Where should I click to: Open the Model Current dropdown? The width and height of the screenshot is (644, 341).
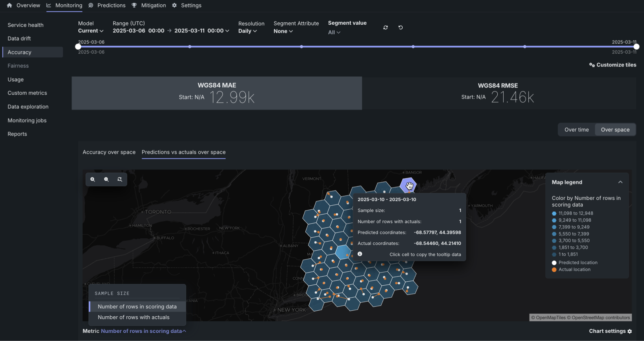coord(91,31)
